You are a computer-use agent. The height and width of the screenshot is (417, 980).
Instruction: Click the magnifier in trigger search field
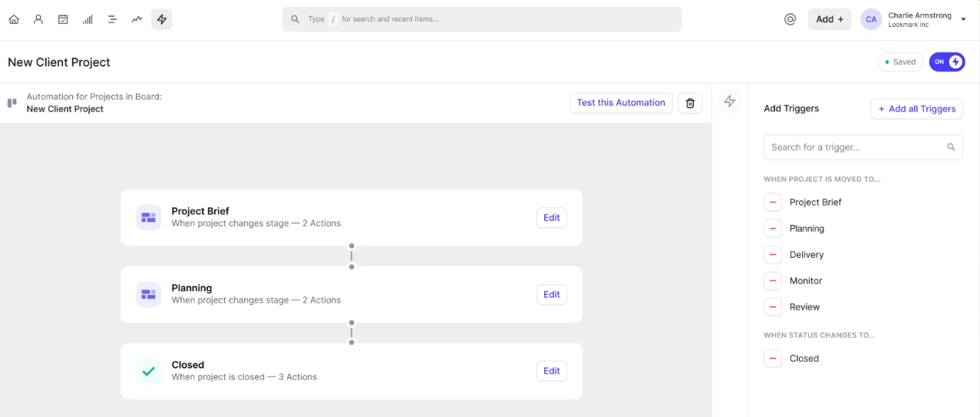(951, 147)
